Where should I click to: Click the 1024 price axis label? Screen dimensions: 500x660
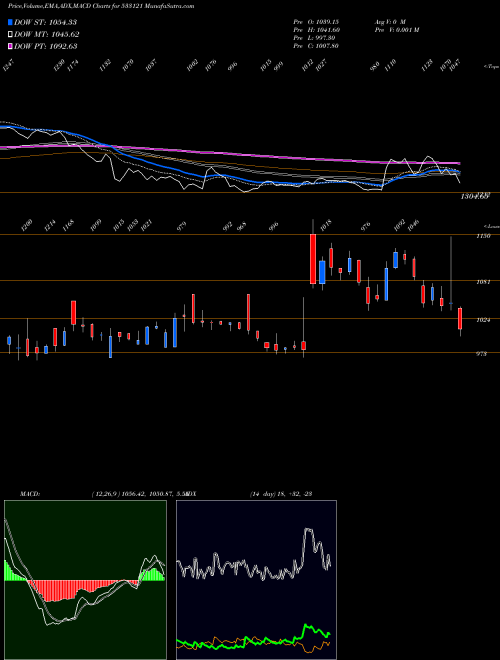coord(484,320)
